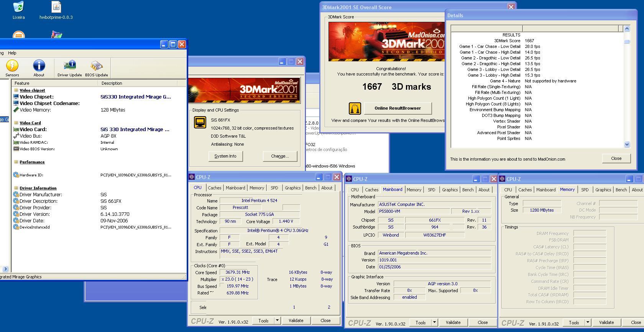This screenshot has height=332, width=644.
Task: Switch to Caches tab in CPU-Z CPU window
Action: (x=214, y=188)
